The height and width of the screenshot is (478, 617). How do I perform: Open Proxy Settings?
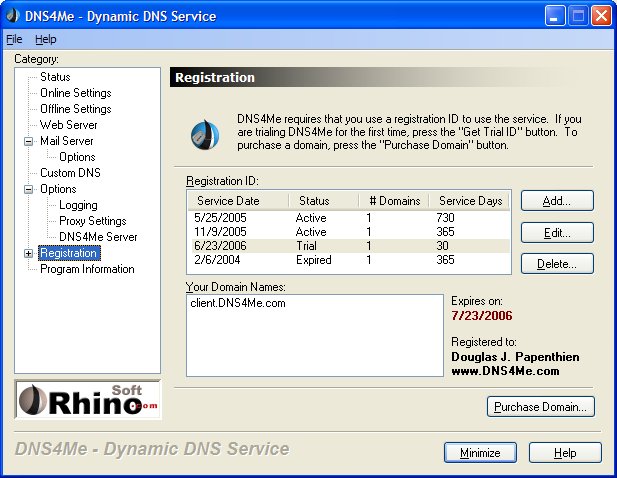(92, 221)
